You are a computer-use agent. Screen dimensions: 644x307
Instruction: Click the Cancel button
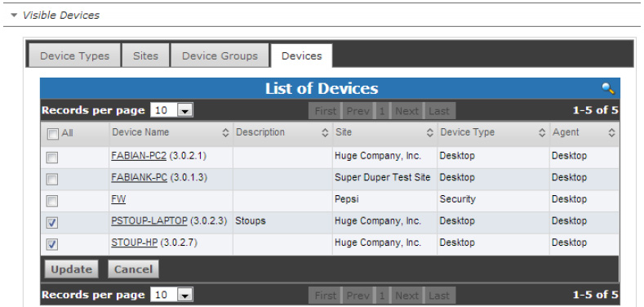point(133,269)
